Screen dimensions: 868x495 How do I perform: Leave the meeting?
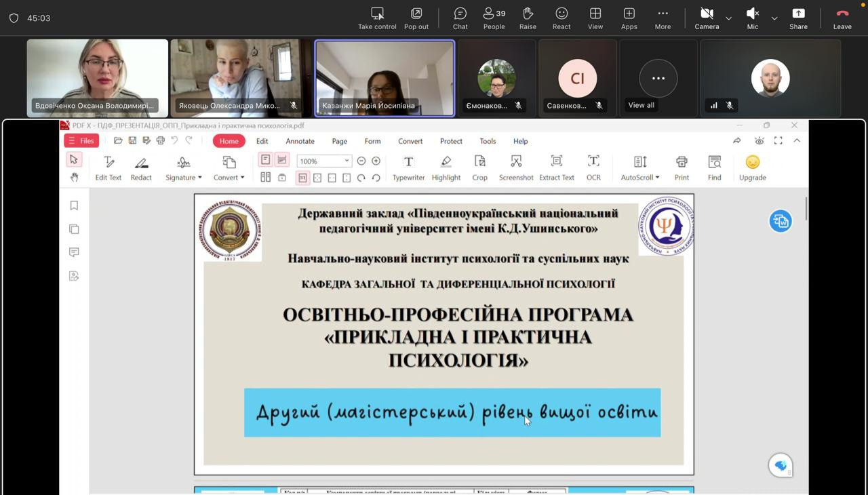[x=842, y=18]
